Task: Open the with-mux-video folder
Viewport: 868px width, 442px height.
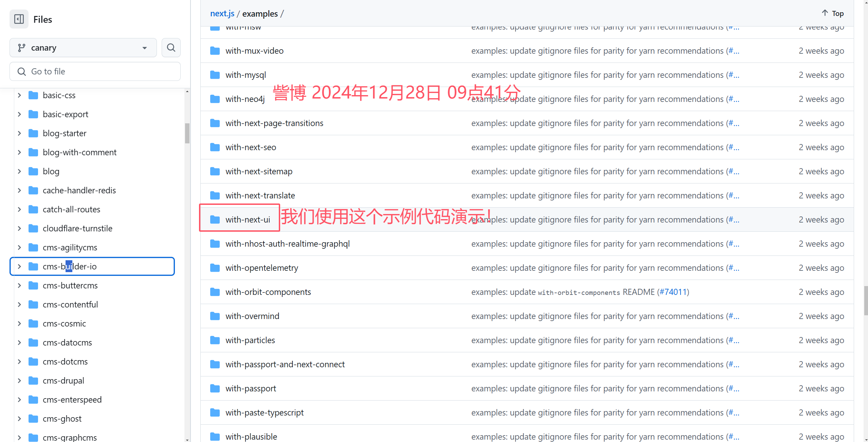Action: point(254,51)
